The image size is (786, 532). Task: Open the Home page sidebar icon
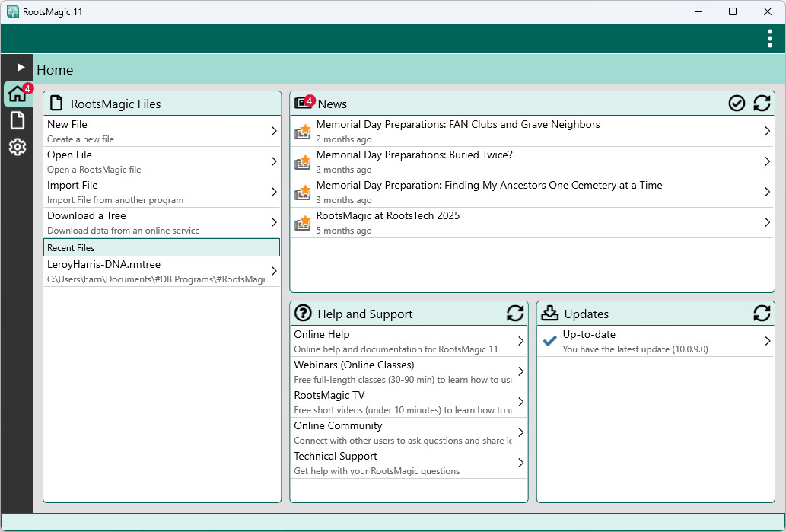click(18, 94)
